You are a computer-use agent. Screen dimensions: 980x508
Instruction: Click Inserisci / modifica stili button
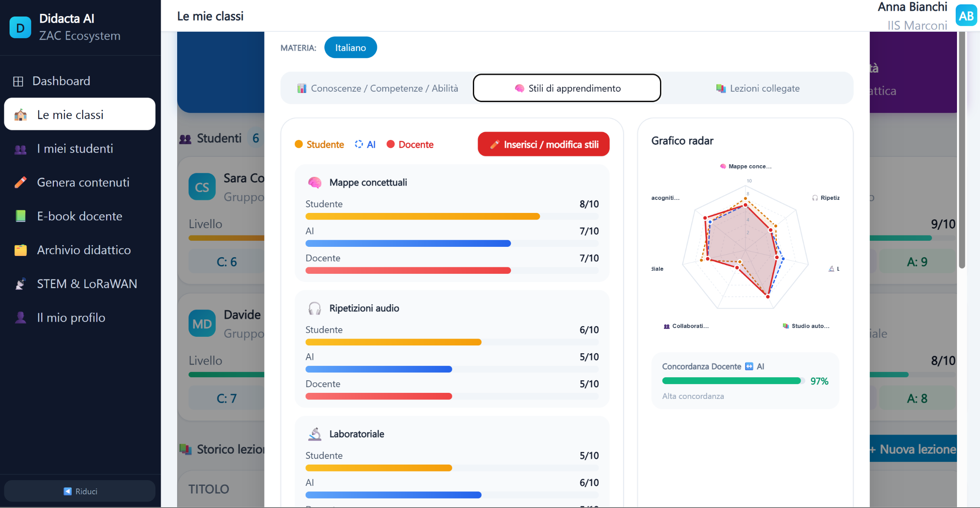(x=544, y=144)
